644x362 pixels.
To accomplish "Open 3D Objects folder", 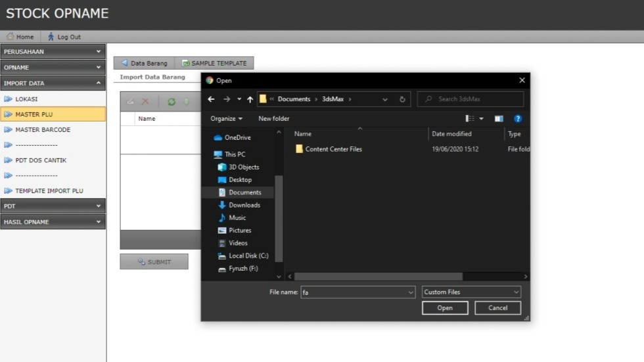I will point(239,167).
